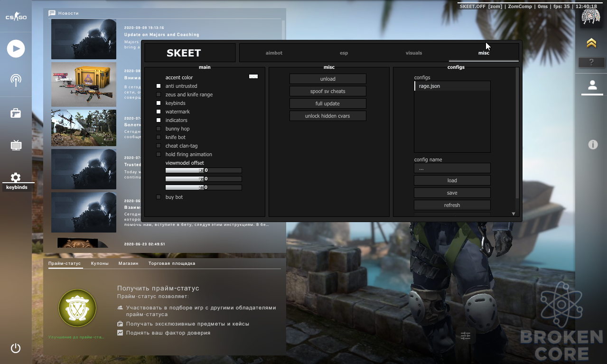This screenshot has height=364, width=607.
Task: Open the Торговая площадка tab
Action: tap(172, 263)
